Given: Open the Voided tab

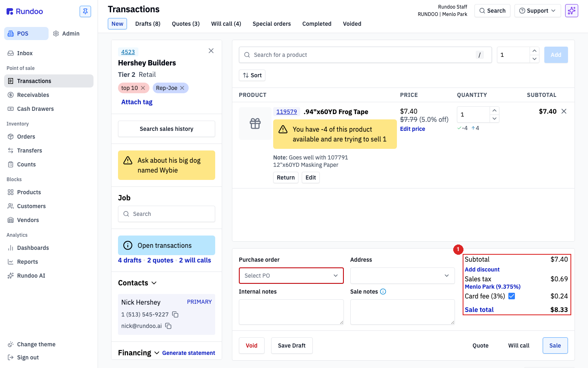Looking at the screenshot, I should click(352, 24).
